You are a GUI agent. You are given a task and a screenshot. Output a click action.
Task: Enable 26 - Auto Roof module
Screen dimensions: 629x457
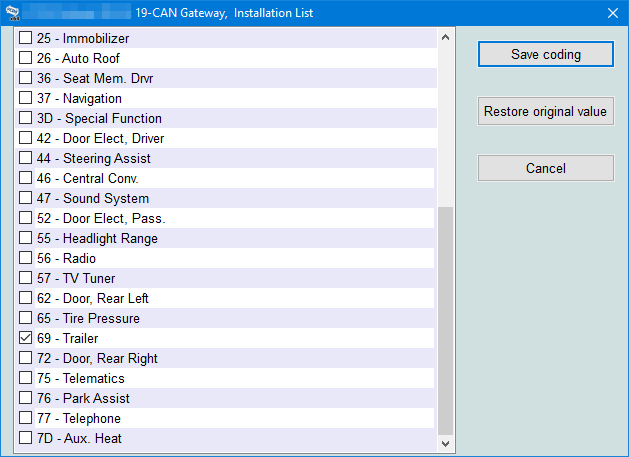(x=25, y=58)
